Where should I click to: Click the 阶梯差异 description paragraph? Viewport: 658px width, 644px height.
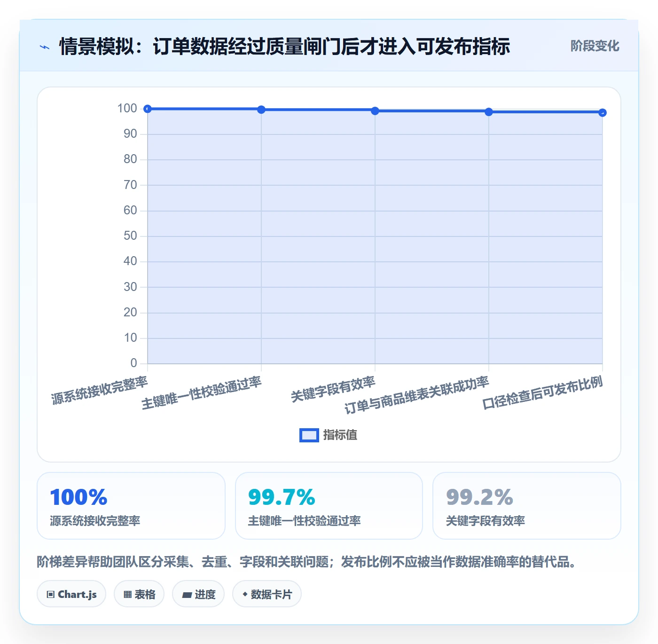[x=308, y=562]
